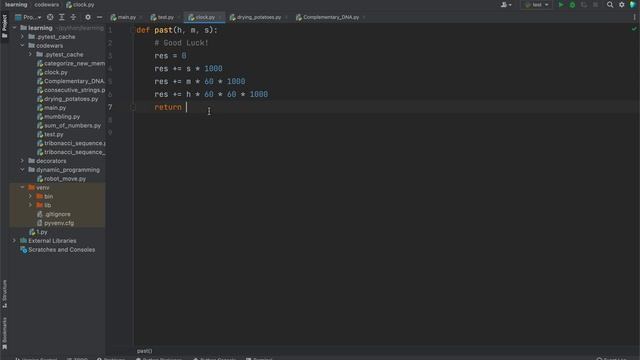Hide the Project panel with minus icon

(x=99, y=17)
